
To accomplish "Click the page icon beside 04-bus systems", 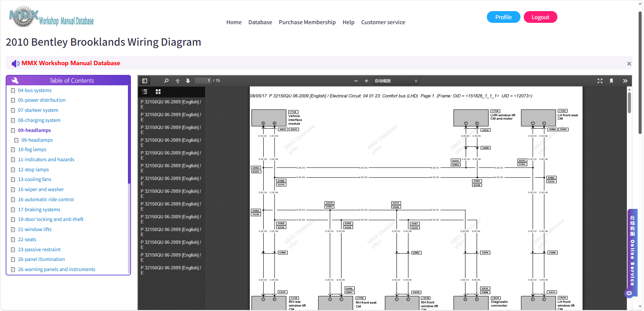I will (x=13, y=91).
